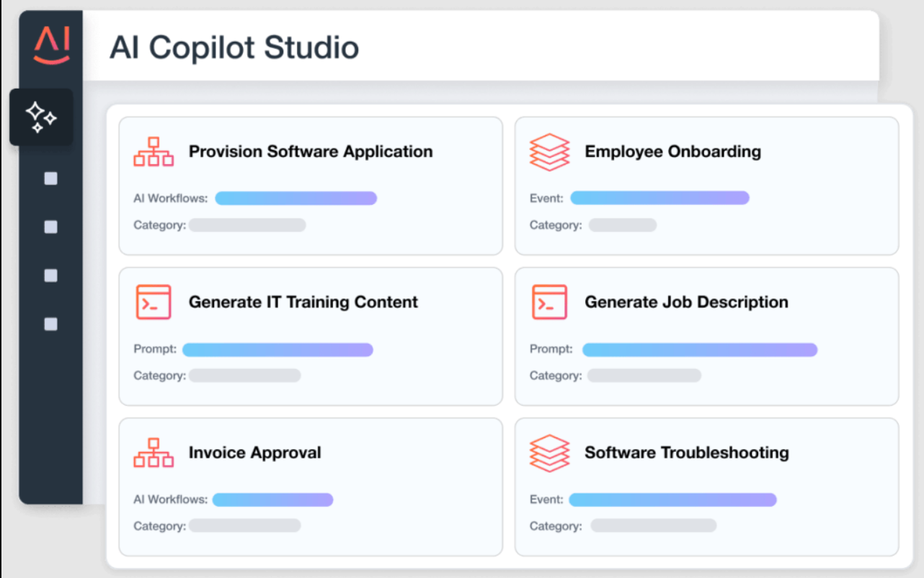
Task: Click 'Event:' label in Software Troubleshooting
Action: click(x=546, y=499)
